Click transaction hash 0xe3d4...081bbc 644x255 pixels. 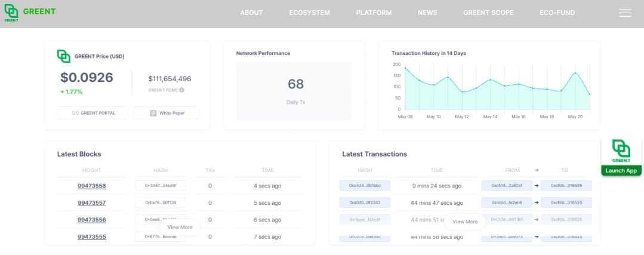(x=365, y=186)
